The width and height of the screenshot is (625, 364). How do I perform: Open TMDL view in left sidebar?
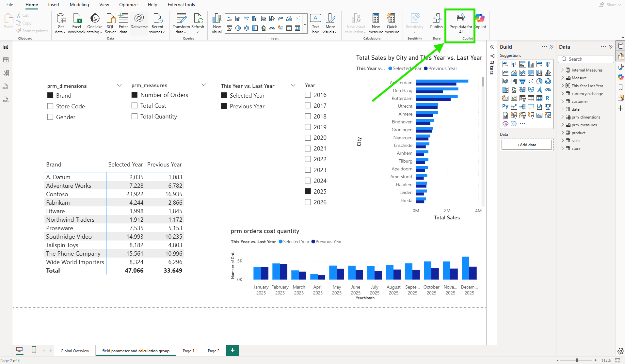6,99
